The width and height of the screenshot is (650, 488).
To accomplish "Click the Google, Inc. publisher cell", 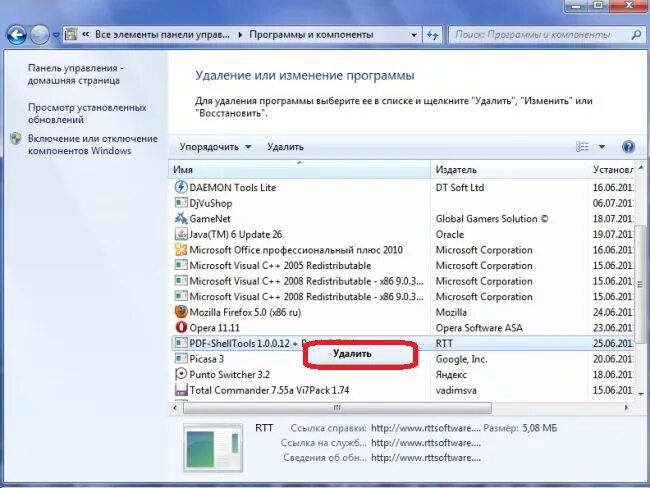I will point(461,359).
